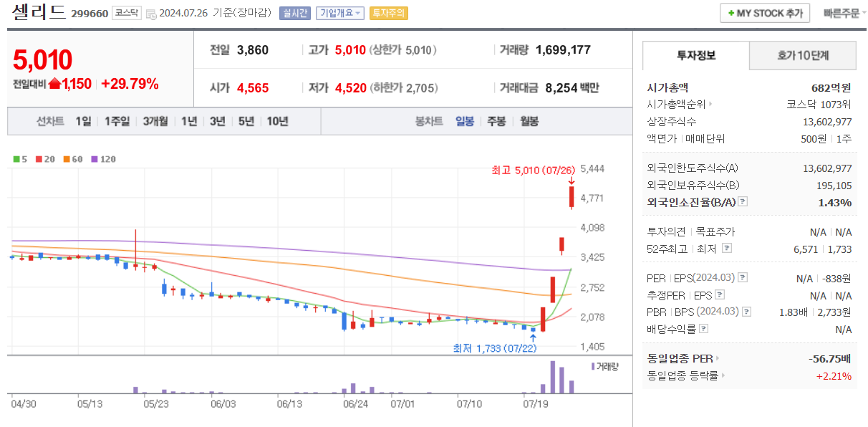
Task: Click the help icon beside PBR BPS
Action: tap(747, 312)
